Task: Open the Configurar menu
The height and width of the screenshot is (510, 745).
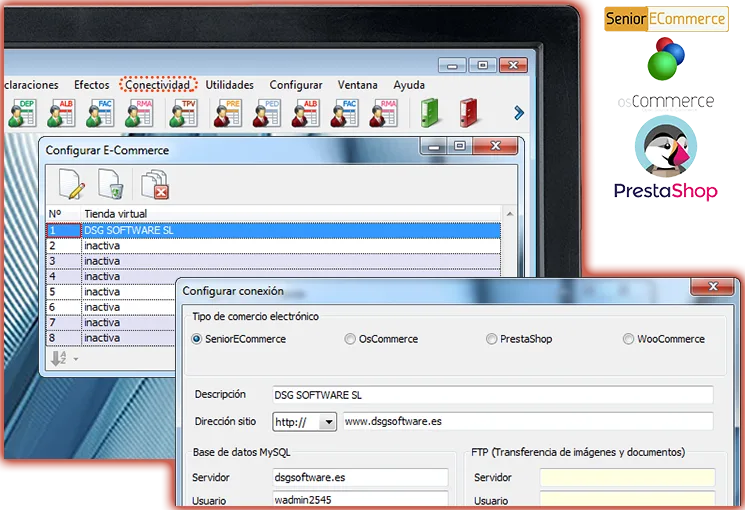Action: [x=296, y=85]
